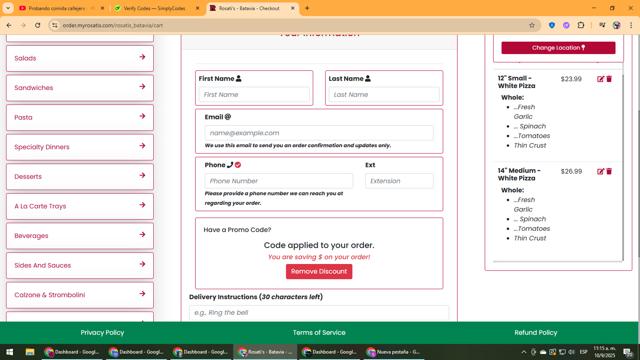Select the $26.99 price of Medium Pizza

[571, 171]
